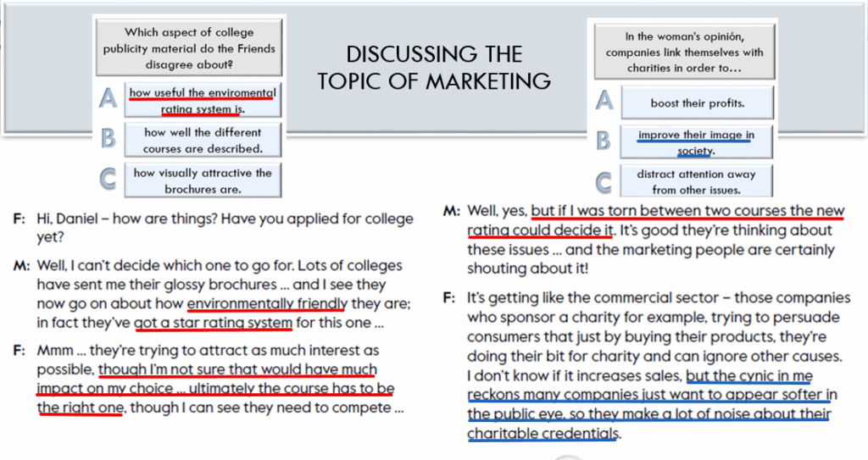Click the underlined phrase 'environmentally friendly'

coord(267,303)
